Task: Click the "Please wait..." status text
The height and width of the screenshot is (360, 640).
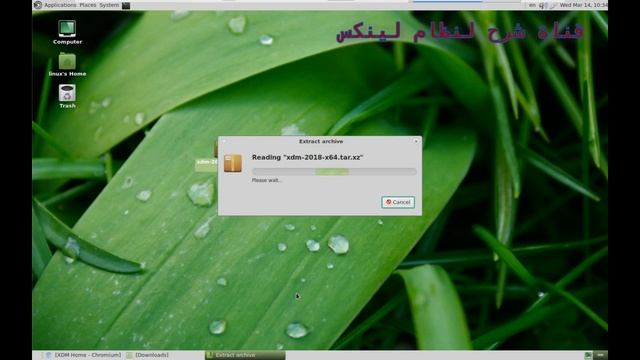Action: (267, 180)
